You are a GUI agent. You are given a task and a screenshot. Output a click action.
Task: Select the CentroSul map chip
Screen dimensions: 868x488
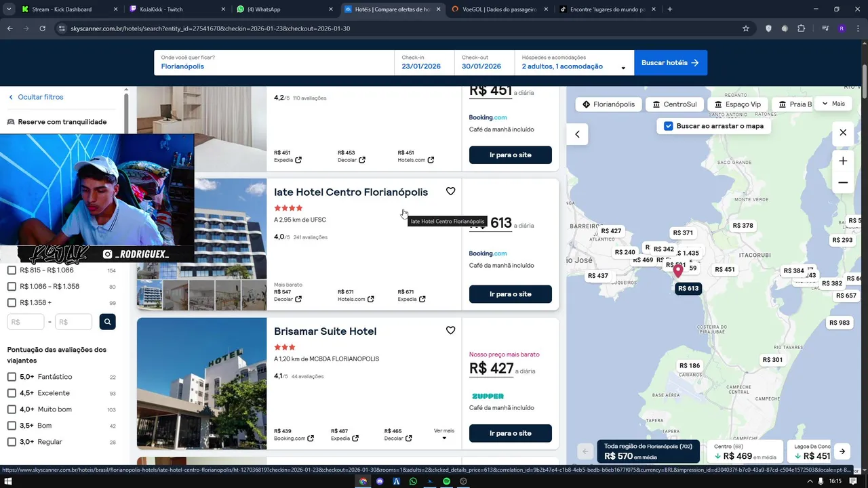(675, 104)
